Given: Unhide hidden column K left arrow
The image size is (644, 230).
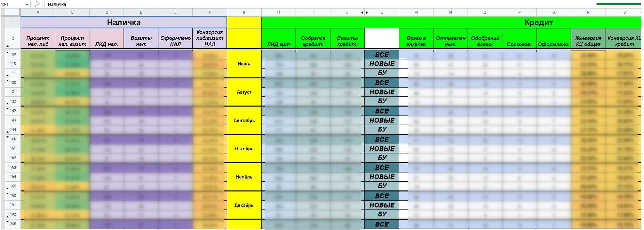Looking at the screenshot, I should click(362, 13).
